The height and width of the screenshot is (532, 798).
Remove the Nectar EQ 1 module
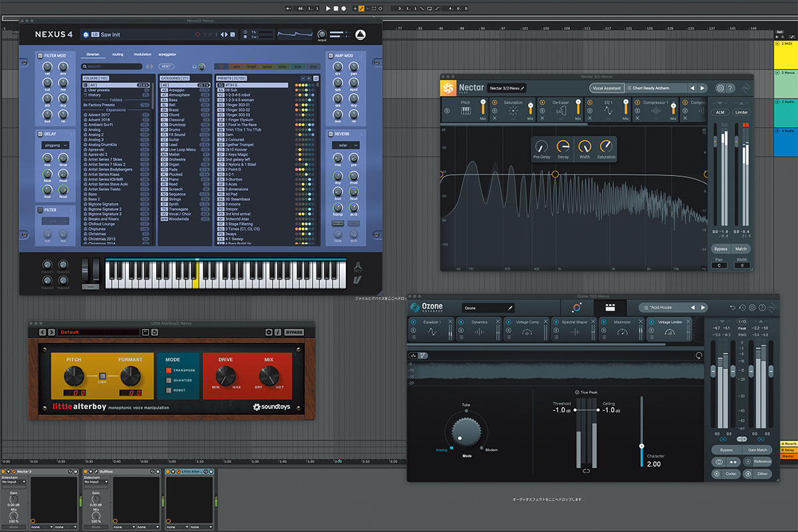coord(591,118)
